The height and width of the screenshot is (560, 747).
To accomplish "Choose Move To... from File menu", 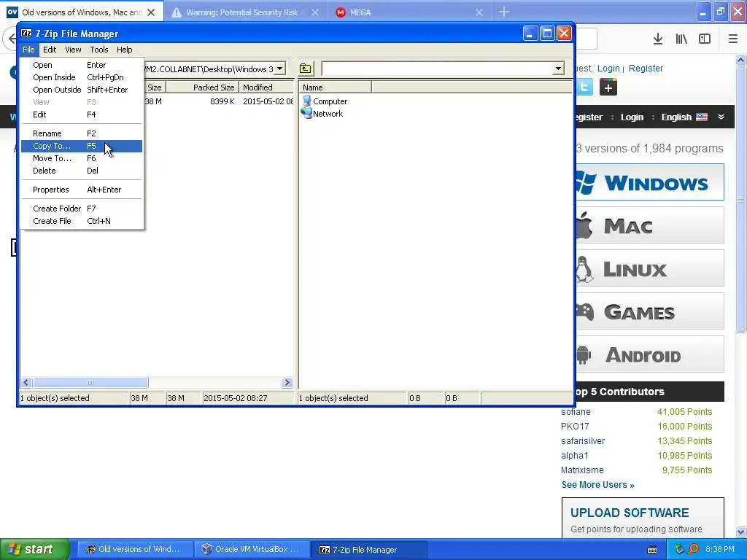I will tap(82, 158).
